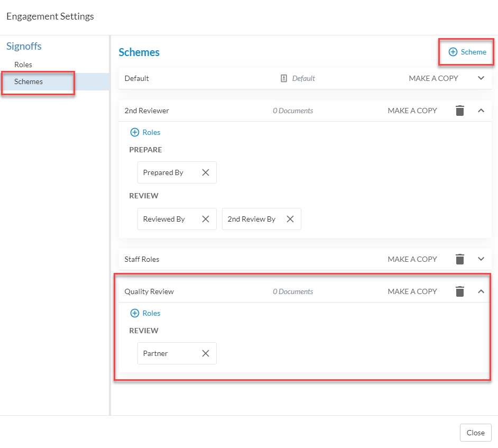Make a copy of Staff Roles scheme
The width and height of the screenshot is (498, 448).
pos(412,259)
